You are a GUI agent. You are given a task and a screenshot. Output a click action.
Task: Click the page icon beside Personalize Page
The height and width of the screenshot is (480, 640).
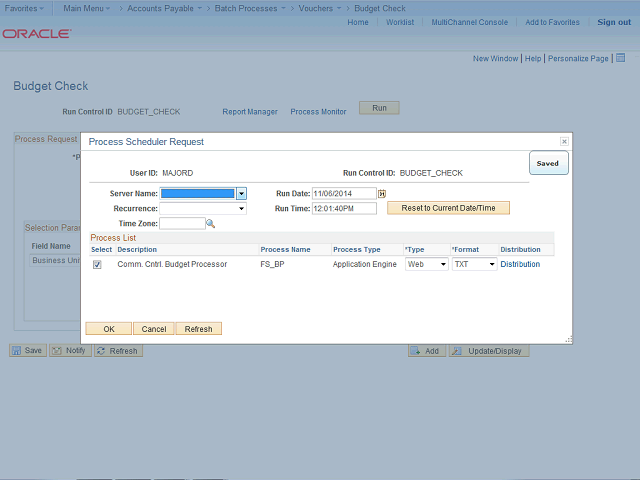pyautogui.click(x=620, y=59)
